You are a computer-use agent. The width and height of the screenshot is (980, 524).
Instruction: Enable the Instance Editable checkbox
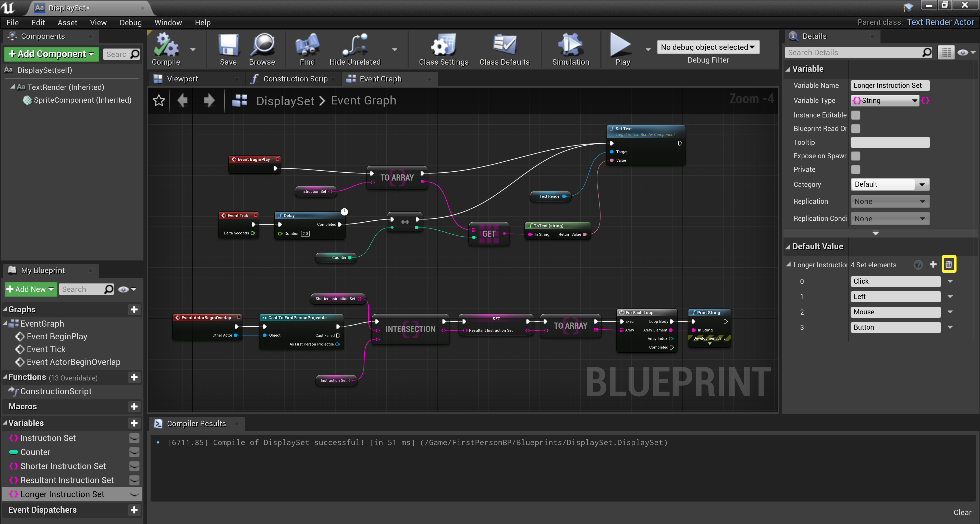(856, 115)
